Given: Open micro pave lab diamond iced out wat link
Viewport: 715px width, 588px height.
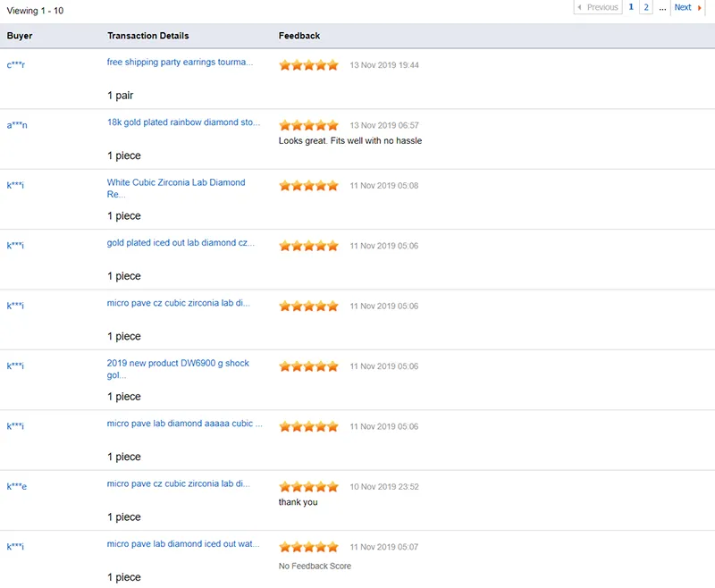Looking at the screenshot, I should coord(183,544).
